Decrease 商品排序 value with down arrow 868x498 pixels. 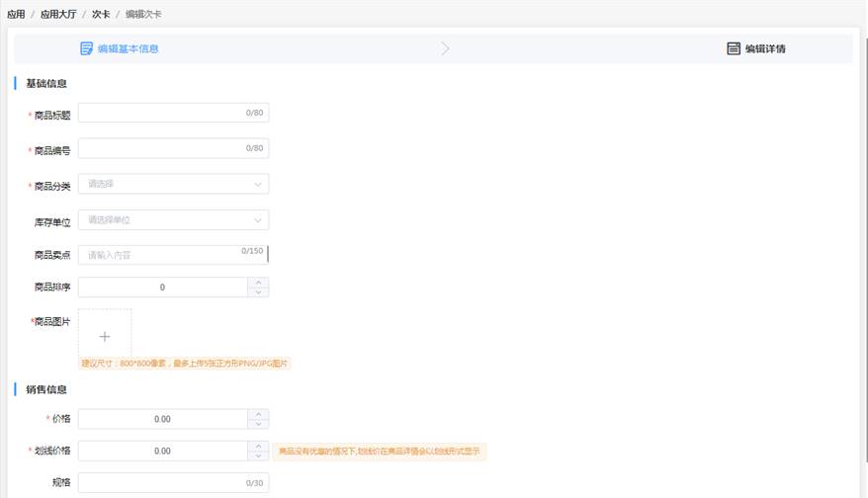coord(258,292)
